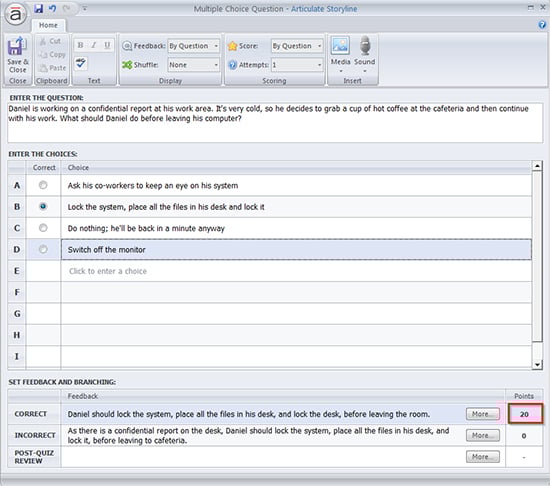
Task: Click the More button for Post-Quiz Review
Action: [483, 457]
